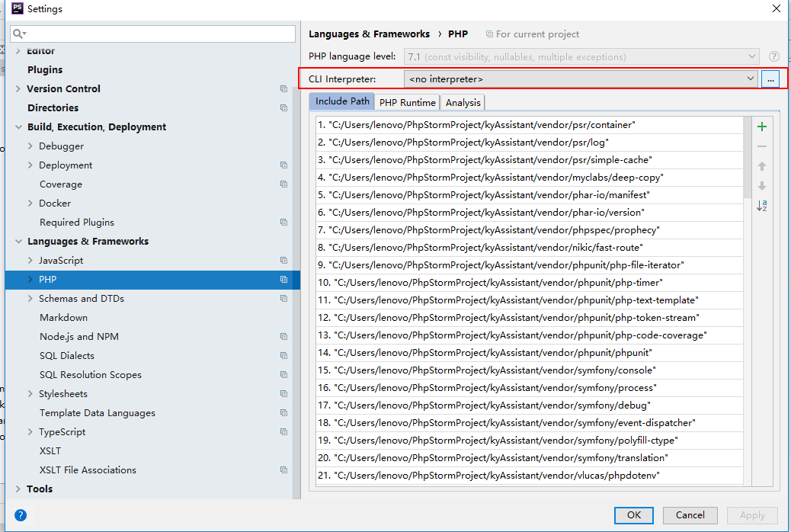Click the project-level icon next to SQL Resolution Scopes

coord(284,374)
